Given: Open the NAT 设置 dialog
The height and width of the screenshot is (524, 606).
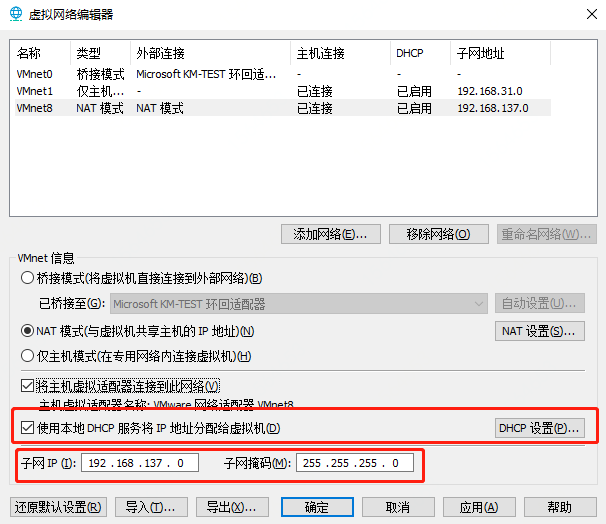Looking at the screenshot, I should [540, 331].
